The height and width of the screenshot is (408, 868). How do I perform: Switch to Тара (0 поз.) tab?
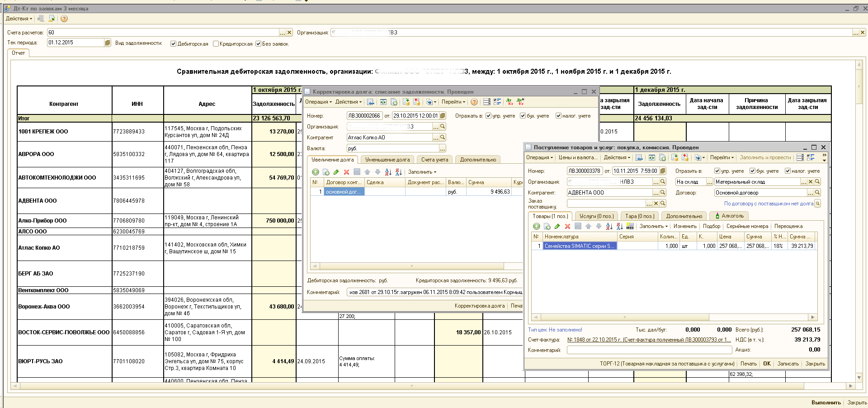[640, 216]
